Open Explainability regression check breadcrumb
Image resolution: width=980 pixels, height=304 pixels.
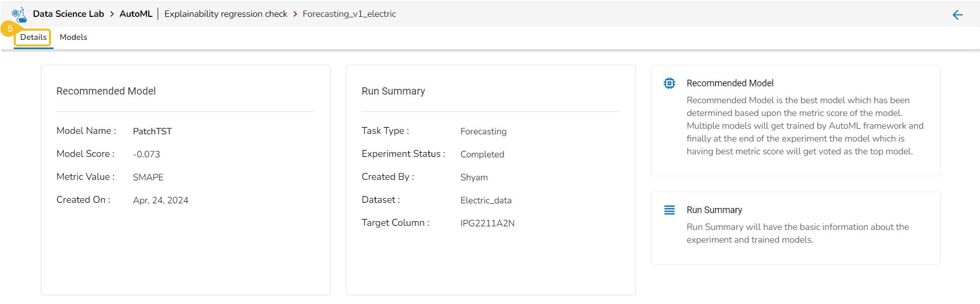[225, 14]
